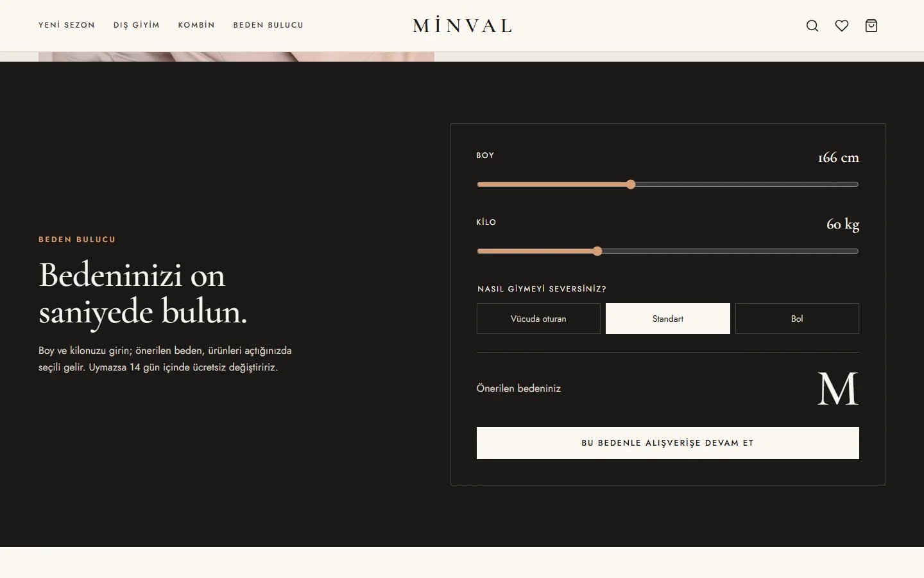This screenshot has height=578, width=924.
Task: Click the partially visible product image strip
Action: point(236,57)
